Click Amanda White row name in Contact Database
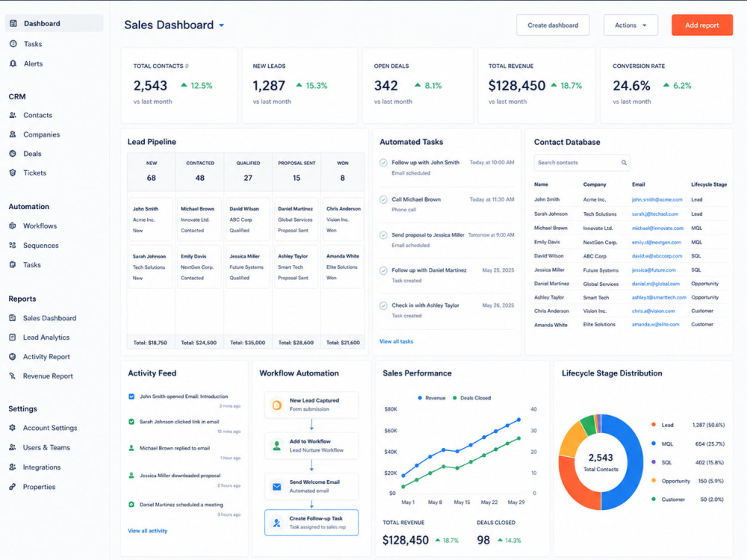 point(551,325)
